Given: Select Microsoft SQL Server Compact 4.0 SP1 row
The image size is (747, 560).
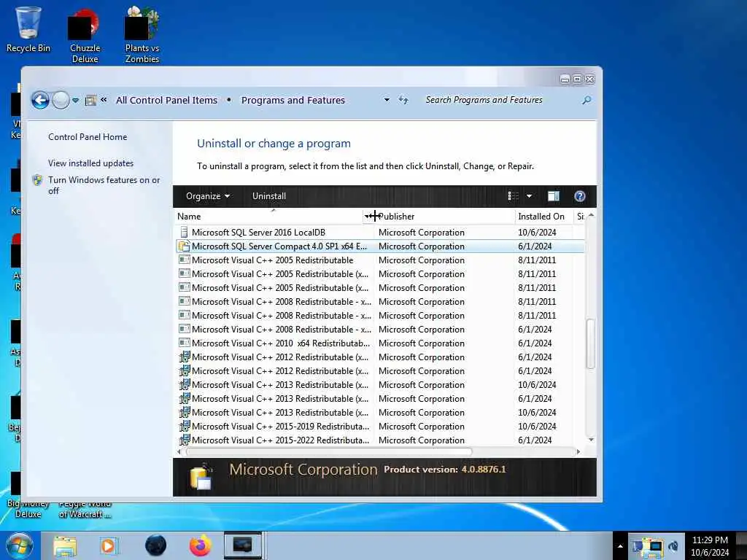Looking at the screenshot, I should (x=379, y=246).
